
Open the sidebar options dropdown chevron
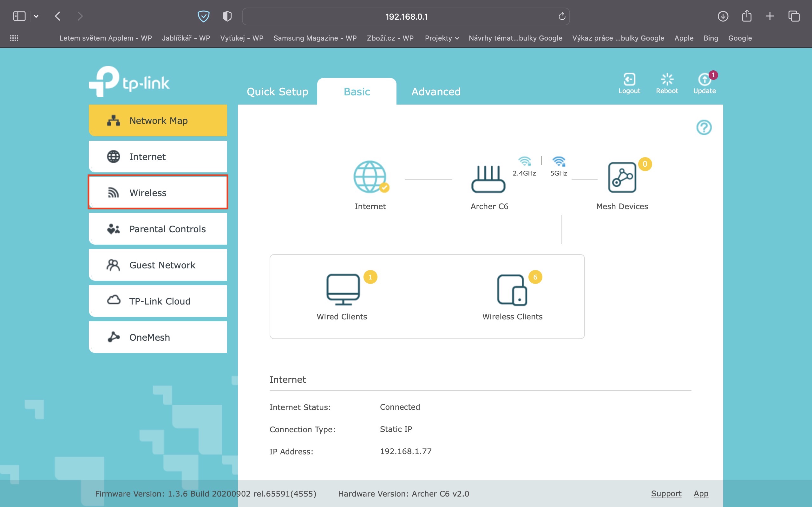pos(36,16)
